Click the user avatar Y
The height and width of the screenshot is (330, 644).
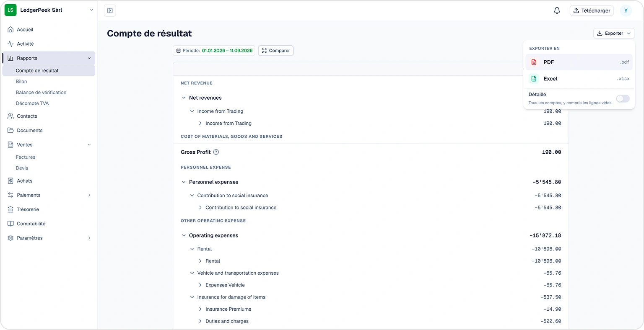point(626,10)
